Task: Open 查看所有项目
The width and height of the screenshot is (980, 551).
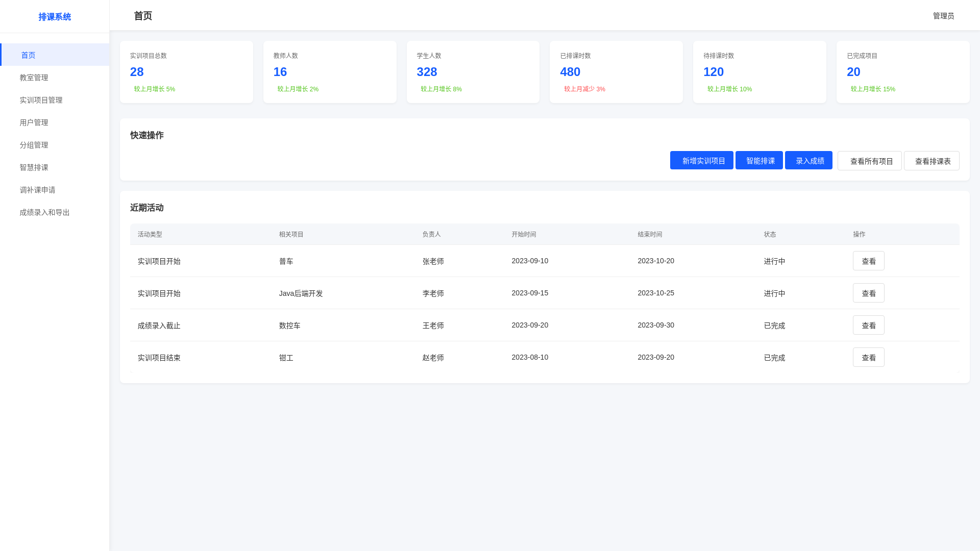Action: 869,161
